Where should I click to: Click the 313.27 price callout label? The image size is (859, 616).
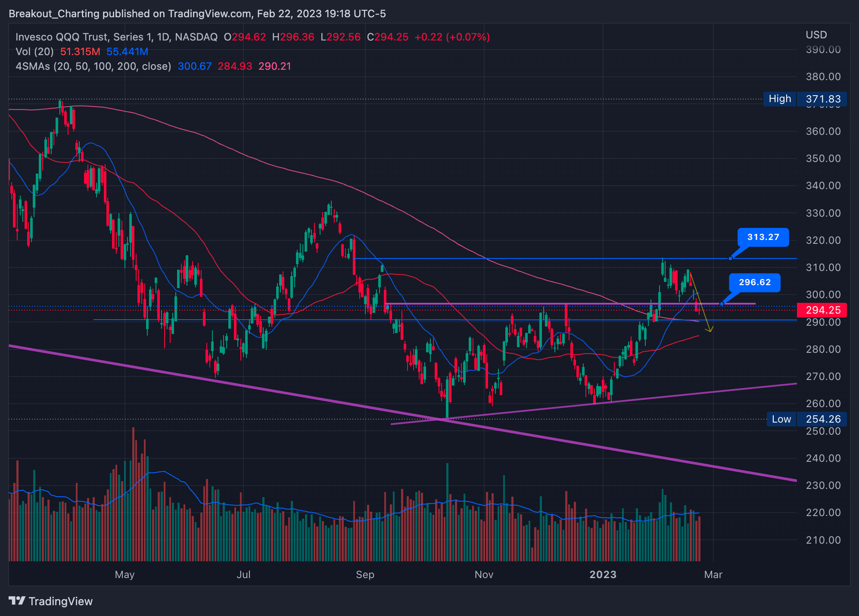tap(763, 237)
